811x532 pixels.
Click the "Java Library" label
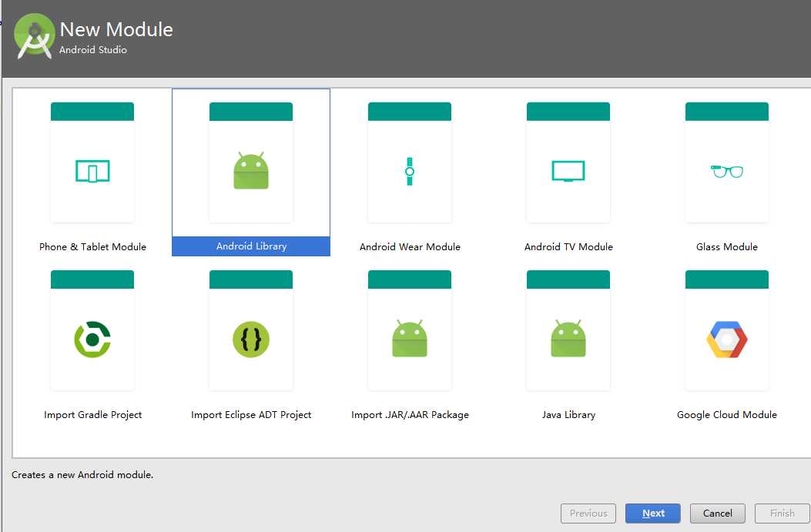[568, 415]
